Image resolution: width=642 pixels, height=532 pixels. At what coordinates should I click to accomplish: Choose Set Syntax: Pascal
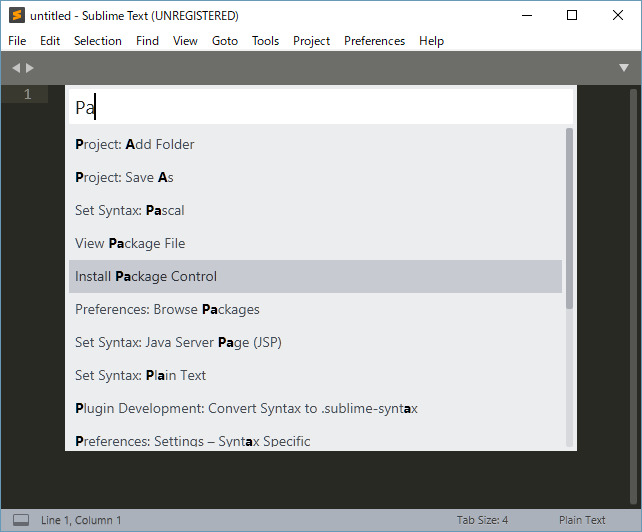(315, 211)
